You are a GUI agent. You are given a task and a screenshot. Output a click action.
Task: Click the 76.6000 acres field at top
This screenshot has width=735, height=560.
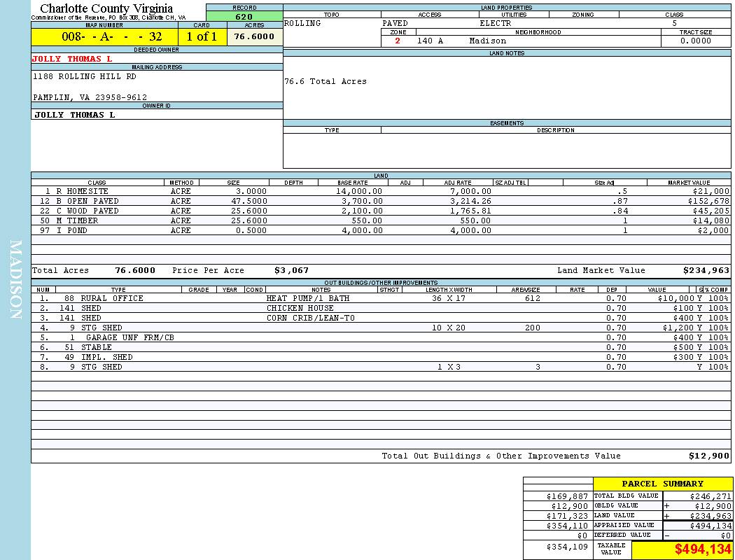click(x=255, y=37)
